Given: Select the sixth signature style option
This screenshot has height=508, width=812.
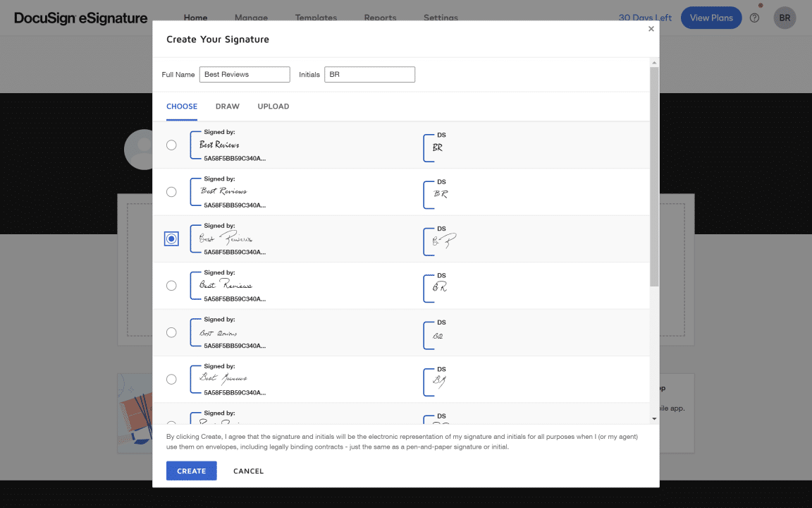Looking at the screenshot, I should click(171, 379).
